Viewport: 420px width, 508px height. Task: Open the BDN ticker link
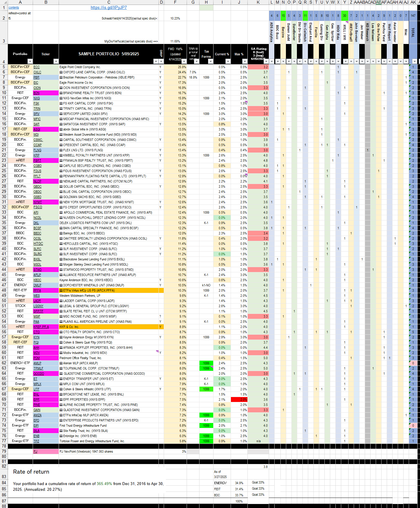pyautogui.click(x=37, y=93)
